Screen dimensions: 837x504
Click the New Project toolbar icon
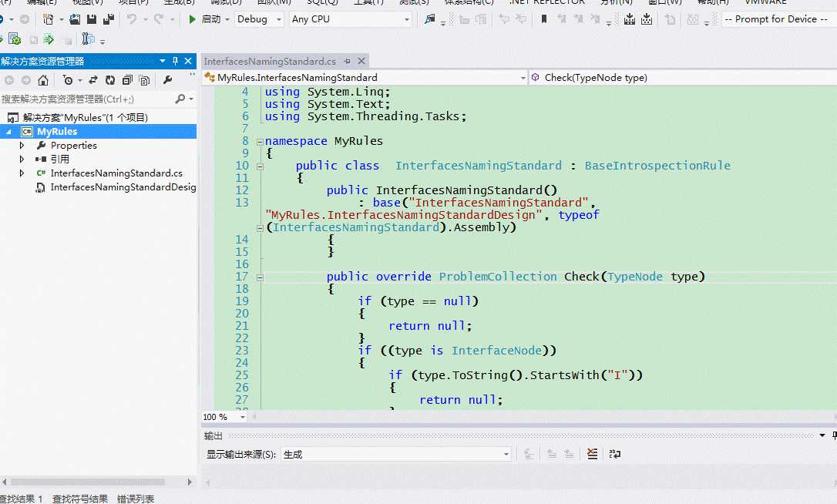click(48, 20)
